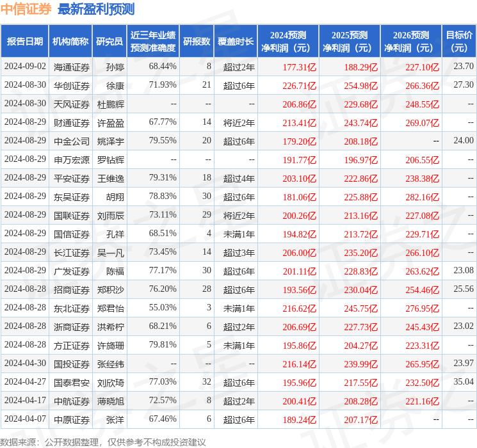Click analyst name 许盈盈
Viewport: 477px width, 448px height.
coord(110,123)
